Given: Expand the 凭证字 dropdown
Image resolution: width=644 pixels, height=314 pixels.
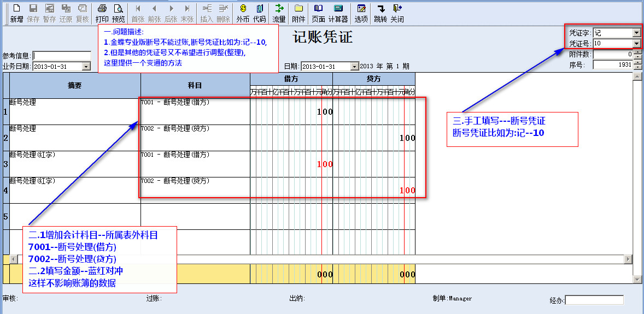Looking at the screenshot, I should (636, 33).
